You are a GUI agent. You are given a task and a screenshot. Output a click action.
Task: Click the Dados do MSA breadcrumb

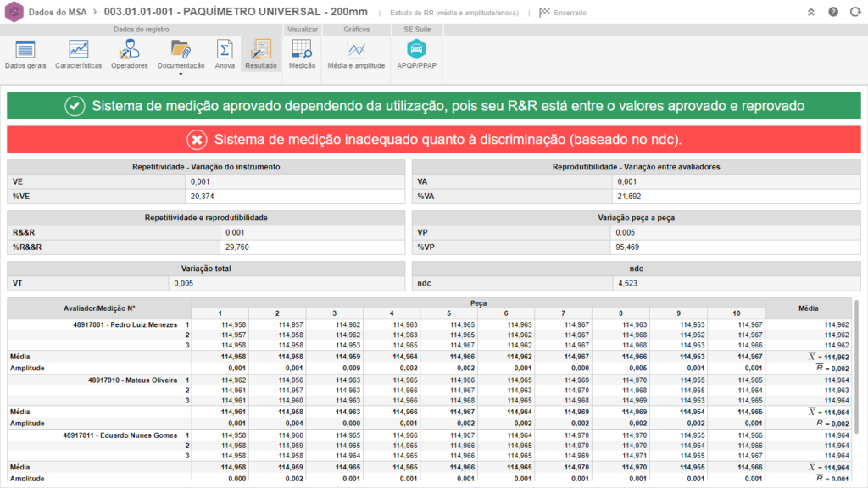click(x=58, y=13)
